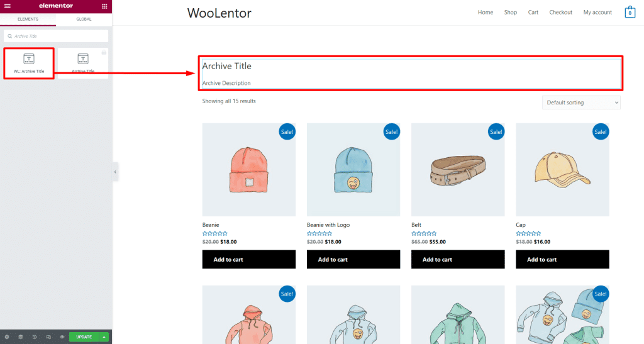Click the shopping cart icon in header
The width and height of the screenshot is (644, 344).
[x=630, y=13]
